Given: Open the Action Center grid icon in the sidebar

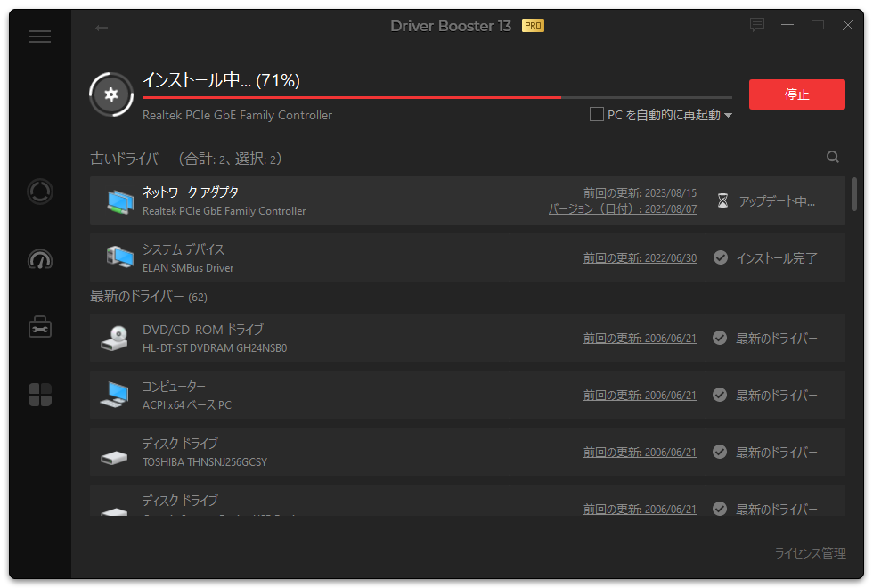Looking at the screenshot, I should (40, 395).
